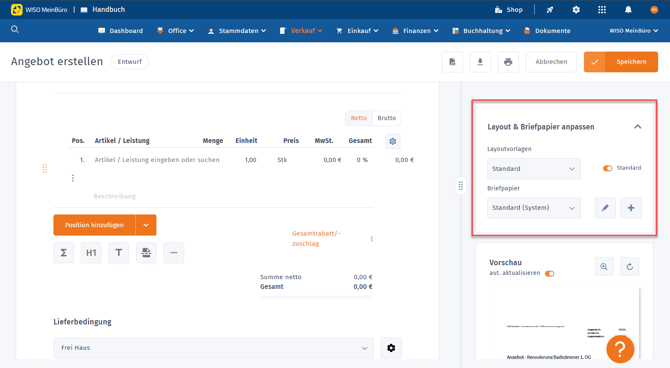Screen dimensions: 670x368
Task: Click Entwurf status badge
Action: (129, 62)
